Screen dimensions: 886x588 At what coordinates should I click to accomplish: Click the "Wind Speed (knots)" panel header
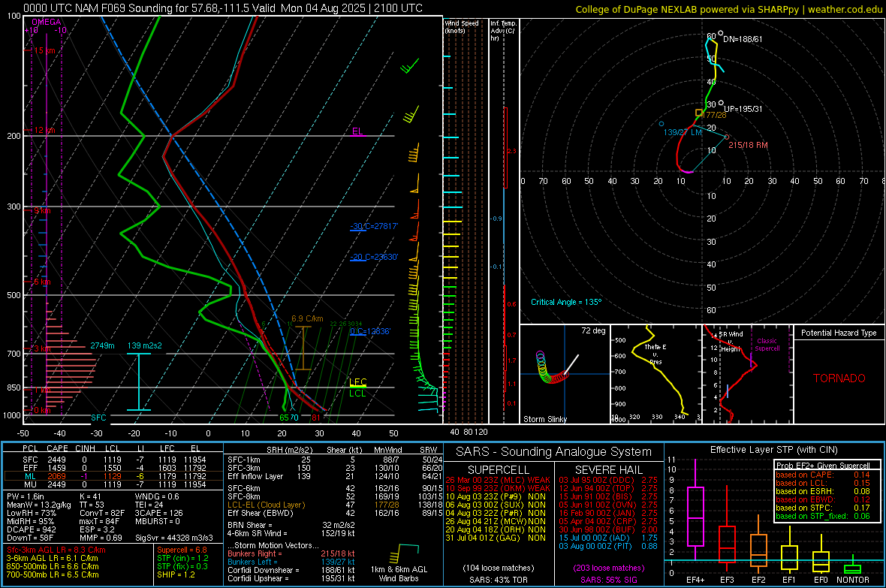click(462, 27)
